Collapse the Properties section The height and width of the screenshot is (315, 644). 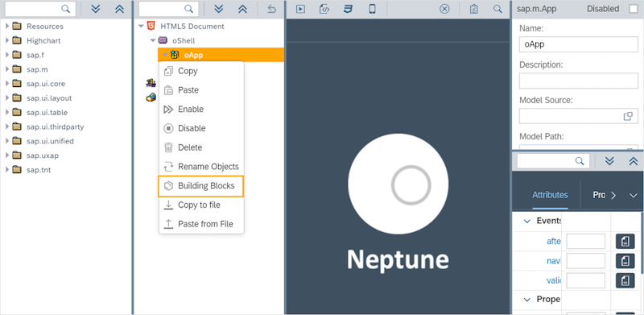point(527,300)
